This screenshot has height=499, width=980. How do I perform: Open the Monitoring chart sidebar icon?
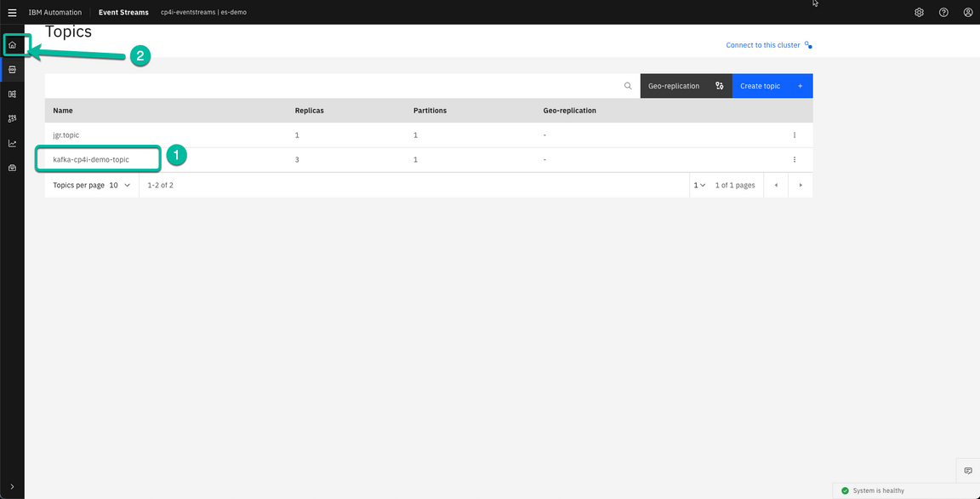(12, 143)
